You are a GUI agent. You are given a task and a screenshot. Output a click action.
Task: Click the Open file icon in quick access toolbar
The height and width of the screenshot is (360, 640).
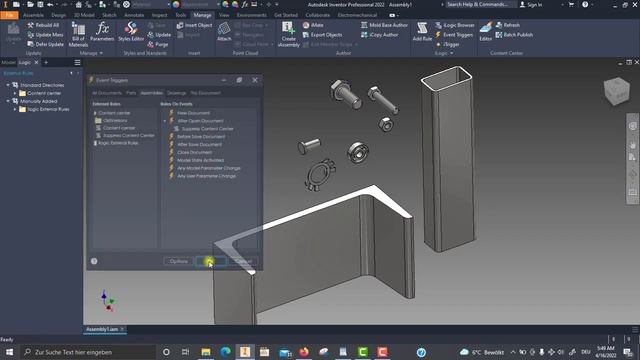point(30,4)
